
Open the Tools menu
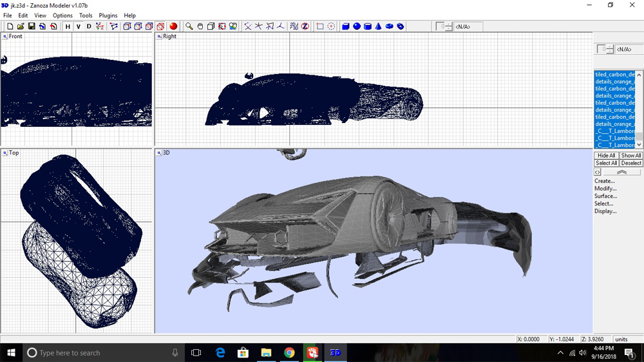pyautogui.click(x=86, y=15)
